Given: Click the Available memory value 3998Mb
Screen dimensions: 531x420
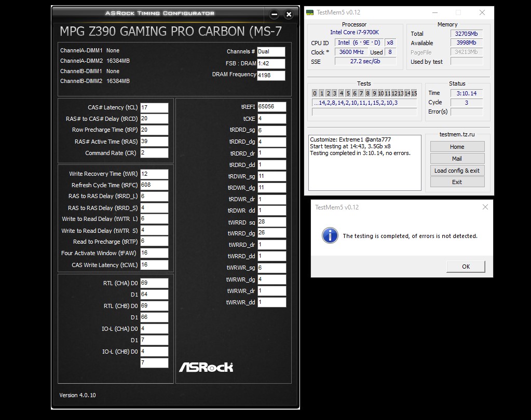Looking at the screenshot, I should click(466, 43).
